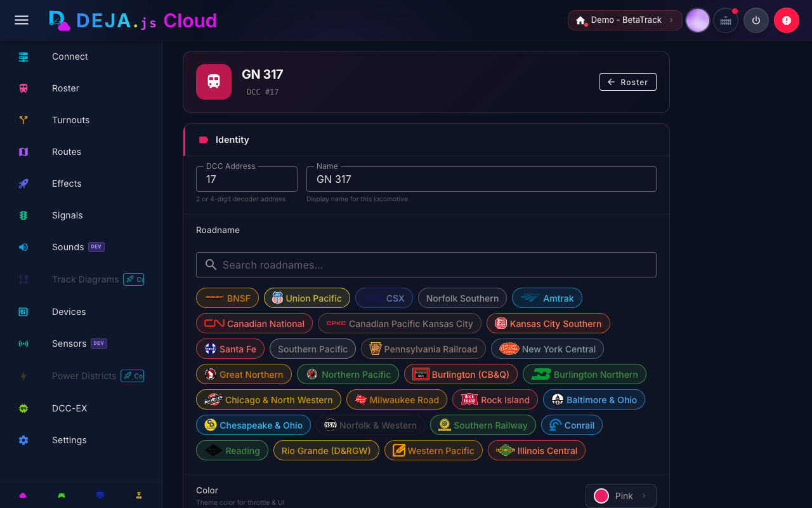
Task: Focus the DCC Address field
Action: (247, 179)
